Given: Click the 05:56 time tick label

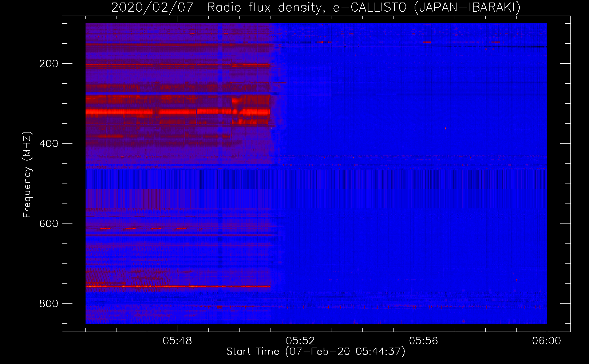Looking at the screenshot, I should (423, 341).
